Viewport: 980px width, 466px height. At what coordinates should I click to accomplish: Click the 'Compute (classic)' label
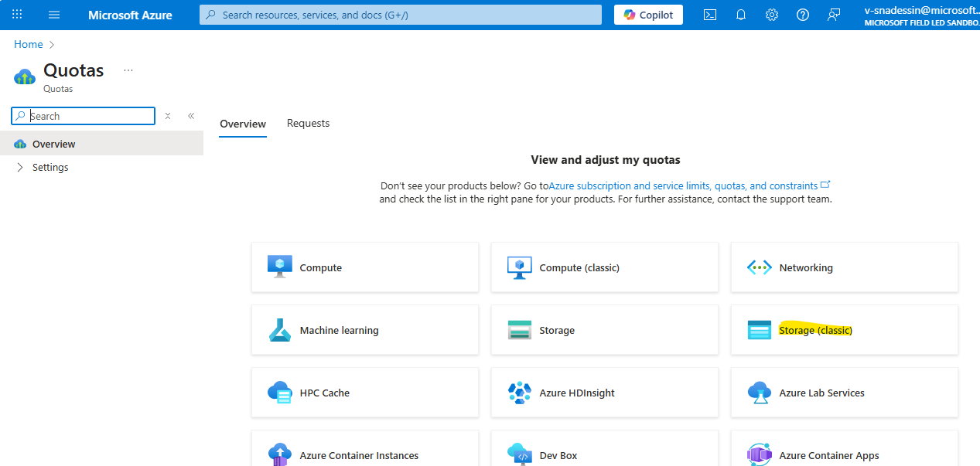[579, 267]
